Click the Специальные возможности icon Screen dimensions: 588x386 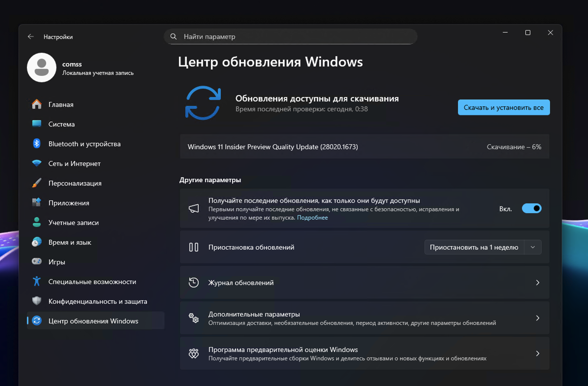point(37,281)
